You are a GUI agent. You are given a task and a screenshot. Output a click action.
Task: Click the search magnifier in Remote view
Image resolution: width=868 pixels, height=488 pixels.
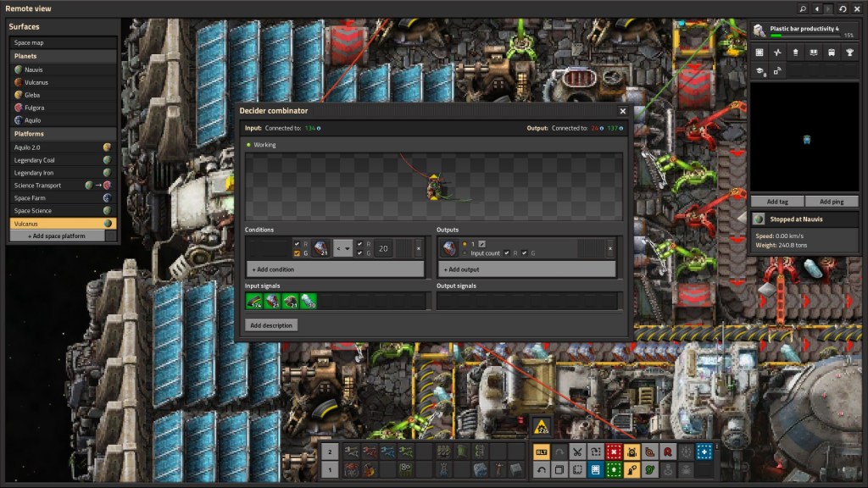pyautogui.click(x=803, y=8)
